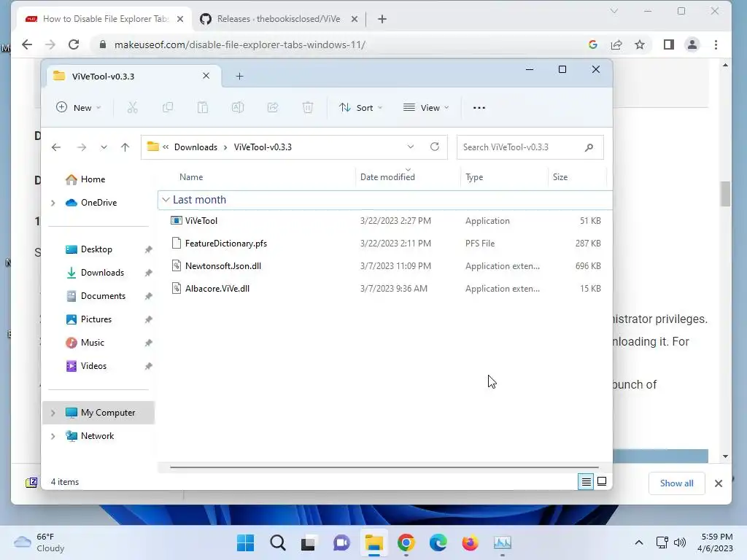
Task: Expand My Computer tree node
Action: point(53,413)
